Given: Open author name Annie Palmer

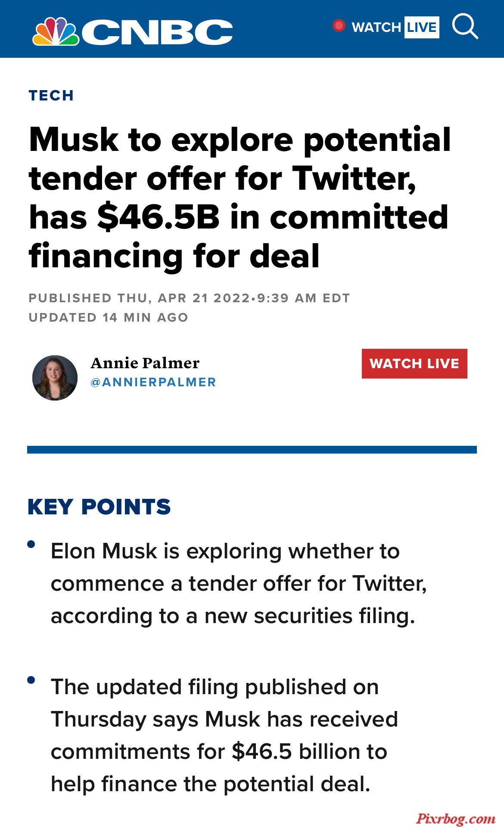Looking at the screenshot, I should point(145,363).
